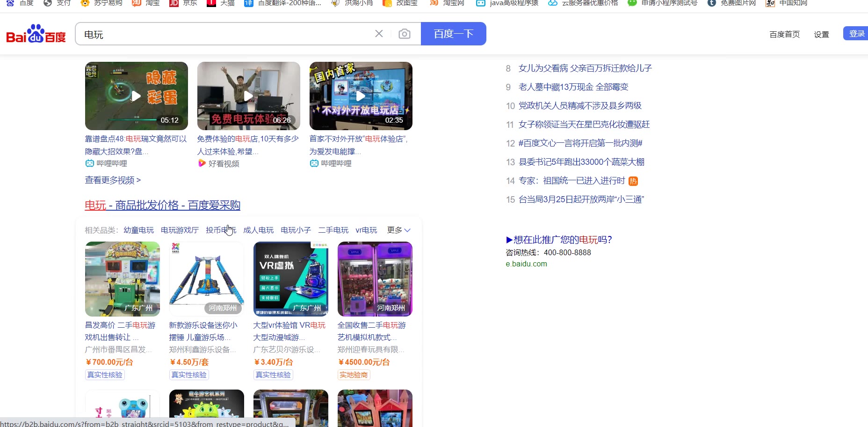Click 好看视频 source under second video
The height and width of the screenshot is (427, 868).
coord(218,163)
